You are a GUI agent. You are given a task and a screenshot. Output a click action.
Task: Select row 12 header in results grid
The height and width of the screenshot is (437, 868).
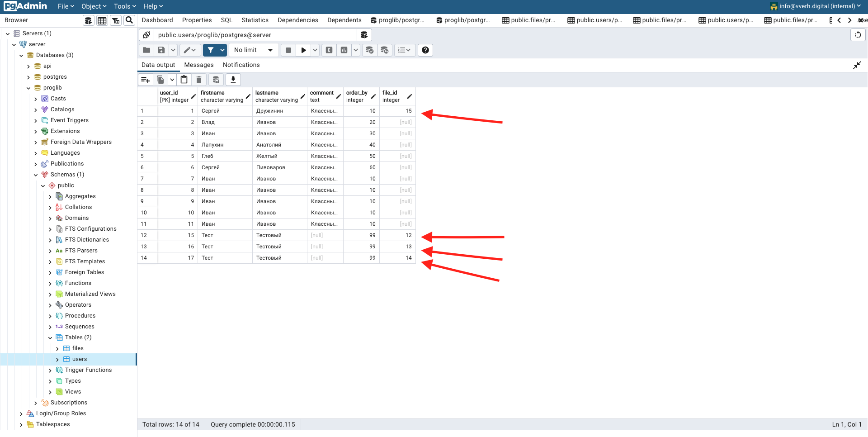coord(147,235)
